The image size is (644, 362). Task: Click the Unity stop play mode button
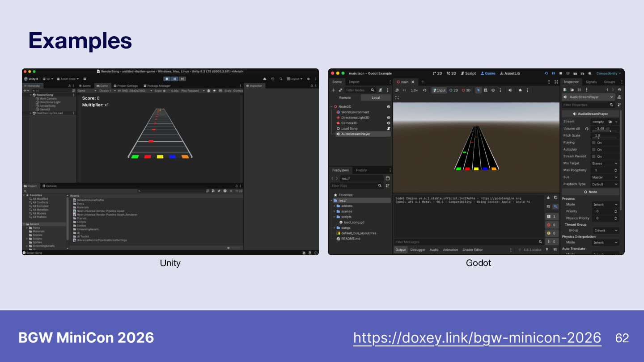pos(167,79)
